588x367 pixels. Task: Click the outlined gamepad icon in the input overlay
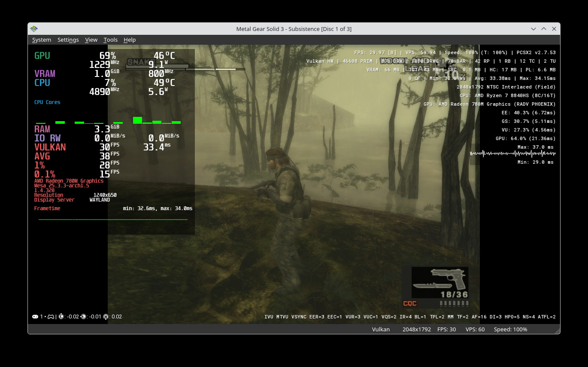pos(51,317)
